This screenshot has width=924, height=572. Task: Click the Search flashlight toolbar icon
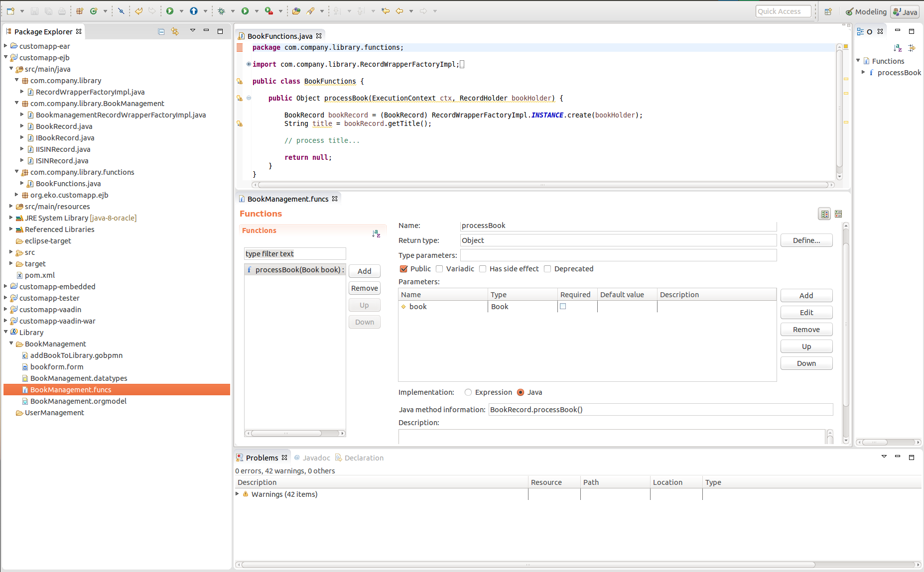click(310, 11)
